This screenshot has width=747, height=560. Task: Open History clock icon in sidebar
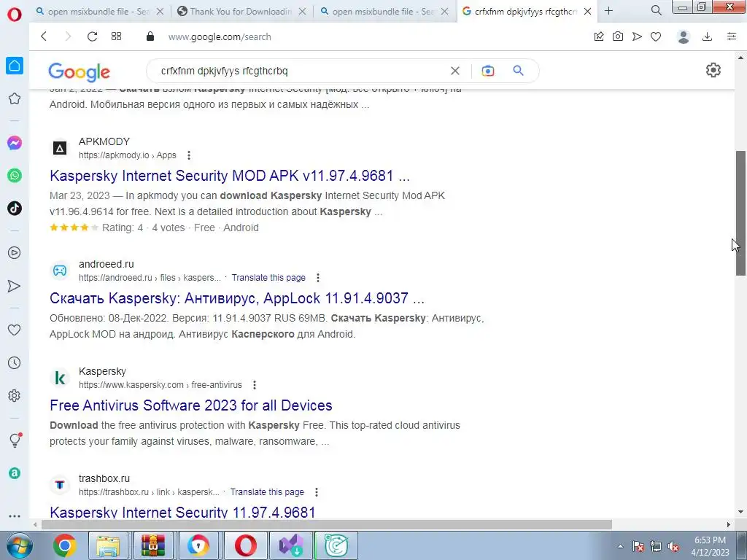tap(15, 363)
